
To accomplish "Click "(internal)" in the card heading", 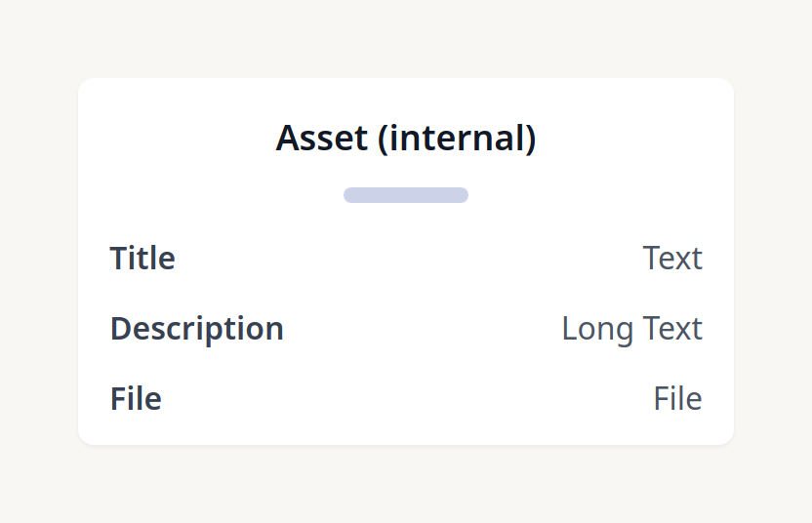I will point(457,139).
